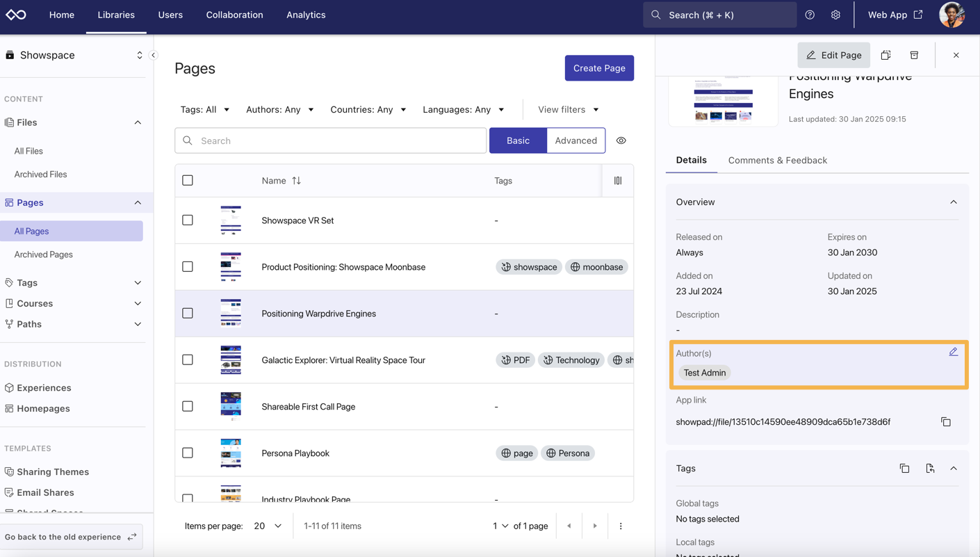Screen dimensions: 980x557
Task: Toggle the eye visibility icon next to Advanced
Action: pyautogui.click(x=621, y=140)
